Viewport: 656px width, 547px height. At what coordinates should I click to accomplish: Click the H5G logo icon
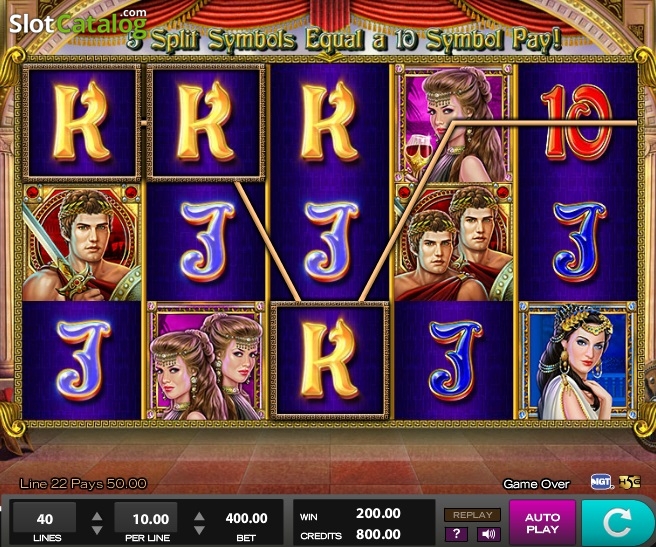[x=629, y=482]
